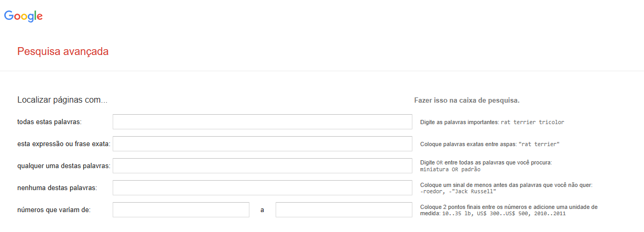The height and width of the screenshot is (232, 644).
Task: Click the 'números que variam de:' label
Action: [x=54, y=210]
